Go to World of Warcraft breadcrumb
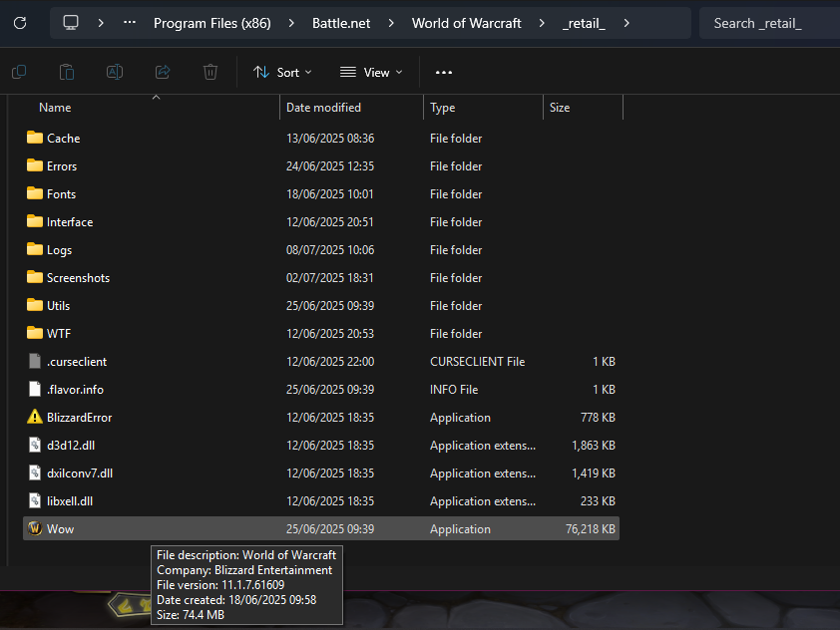The height and width of the screenshot is (630, 840). click(466, 23)
